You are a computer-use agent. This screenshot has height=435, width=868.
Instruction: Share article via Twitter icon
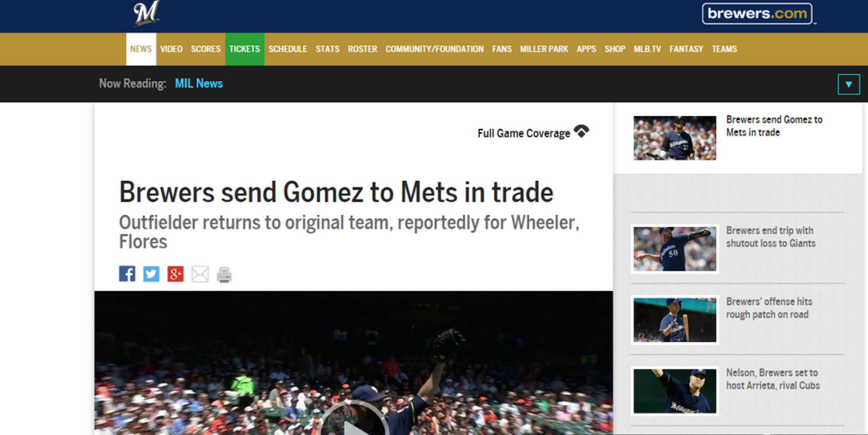pos(151,274)
